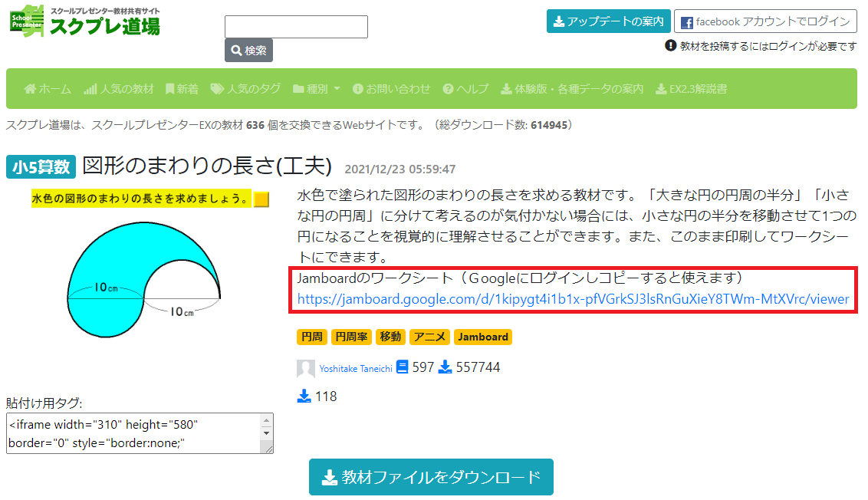Click the 教材ファイルをダウンロード button
Viewport: 868px width, 500px height.
[431, 477]
